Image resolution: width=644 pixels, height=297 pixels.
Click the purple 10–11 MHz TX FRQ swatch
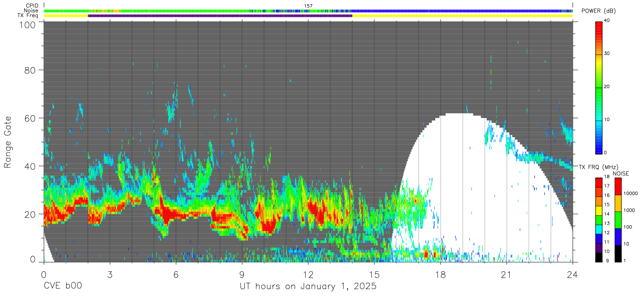(599, 247)
